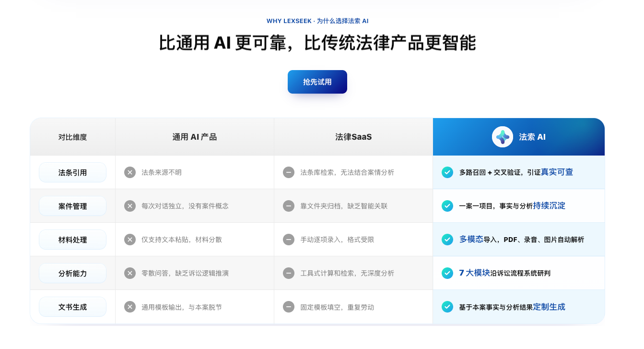644x349 pixels.
Task: Click the 法索 AI logo icon
Action: [503, 137]
